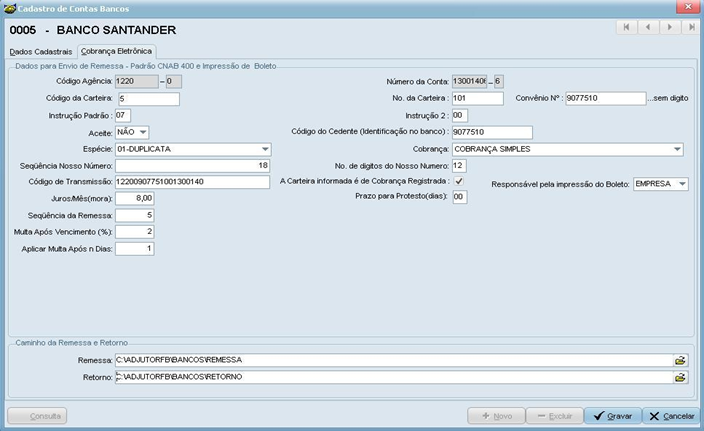Click the Cancelar button
This screenshot has height=431, width=704.
[672, 416]
